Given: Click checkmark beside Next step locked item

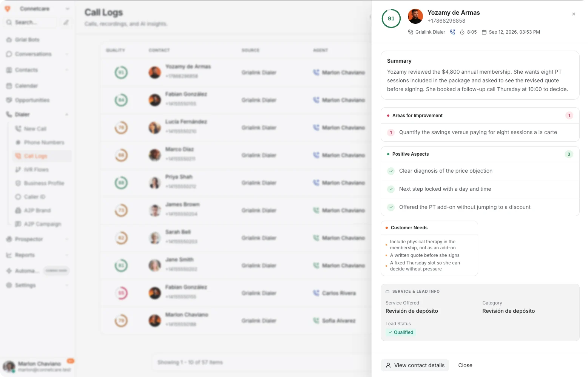Looking at the screenshot, I should (x=391, y=189).
